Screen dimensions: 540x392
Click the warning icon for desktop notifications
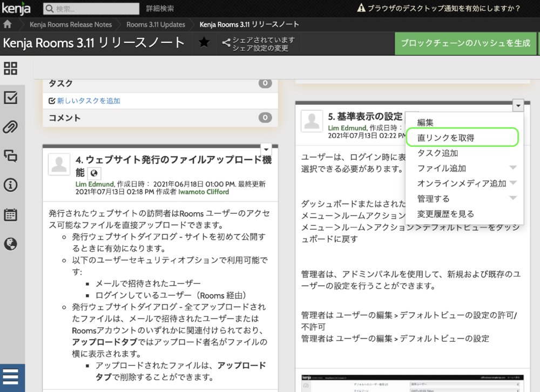[x=361, y=8]
